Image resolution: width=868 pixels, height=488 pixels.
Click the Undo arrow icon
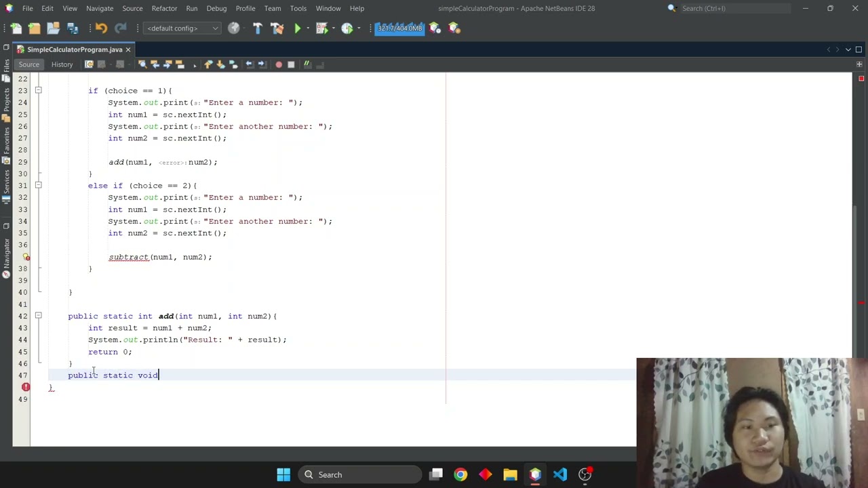[101, 28]
